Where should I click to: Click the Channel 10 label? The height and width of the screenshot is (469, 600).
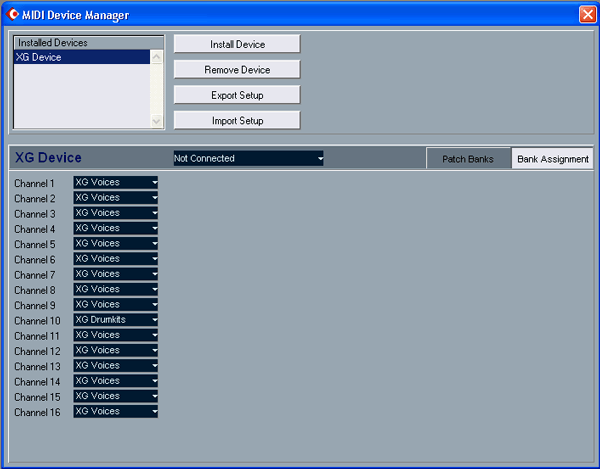[x=37, y=321]
